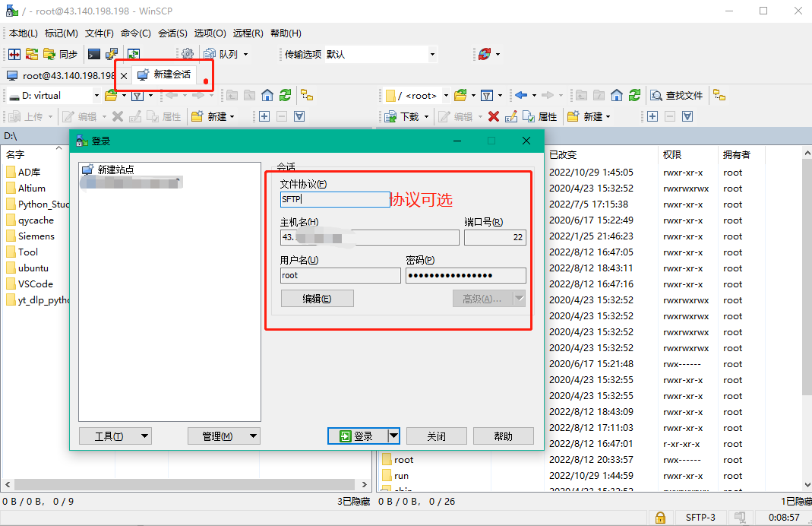Image resolution: width=812 pixels, height=526 pixels.
Task: Select 新建站点 in the site tree
Action: coord(108,170)
